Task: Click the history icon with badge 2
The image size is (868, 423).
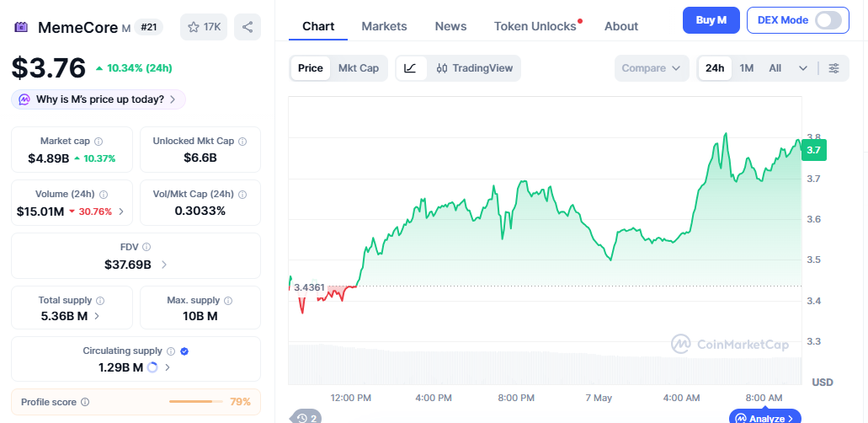Action: point(306,417)
